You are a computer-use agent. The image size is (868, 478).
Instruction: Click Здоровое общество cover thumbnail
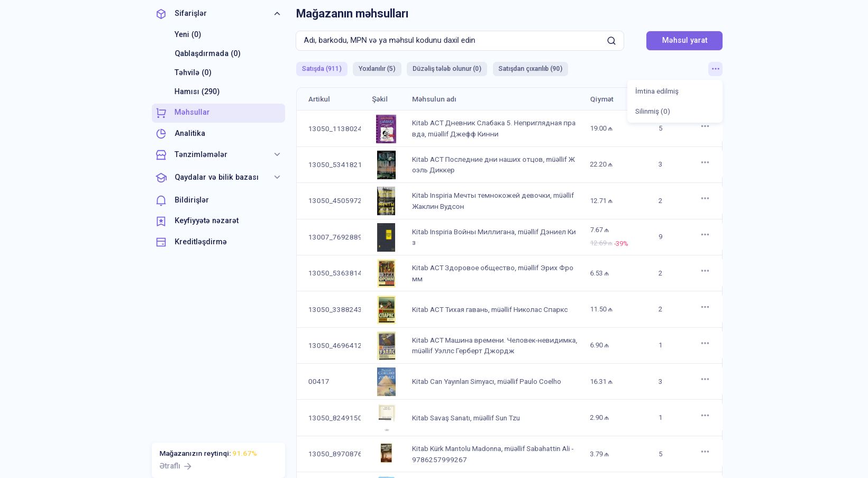click(386, 273)
